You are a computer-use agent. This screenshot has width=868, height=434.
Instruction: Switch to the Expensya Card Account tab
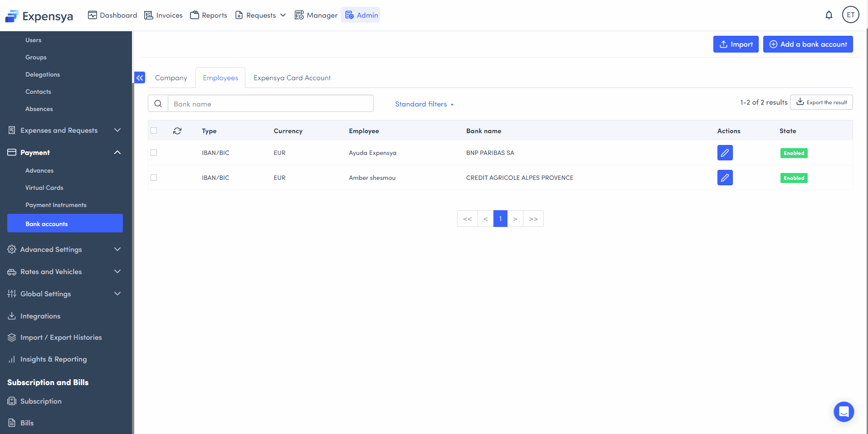coord(292,78)
